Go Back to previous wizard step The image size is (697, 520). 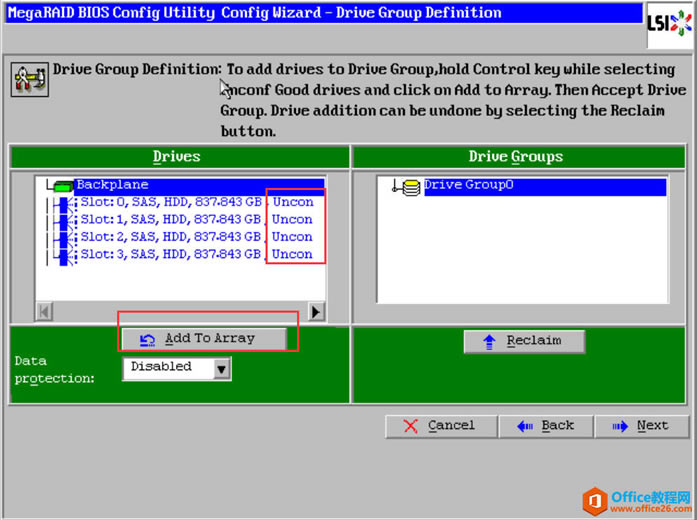pos(546,426)
